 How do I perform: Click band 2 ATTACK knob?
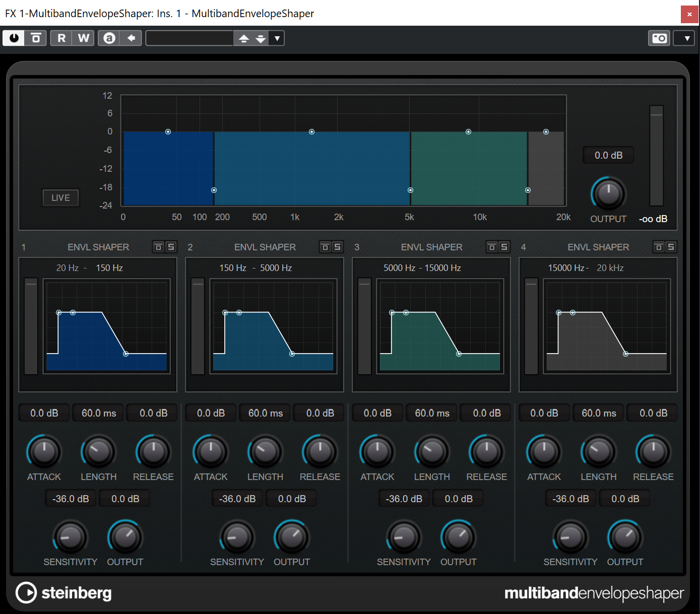(211, 452)
